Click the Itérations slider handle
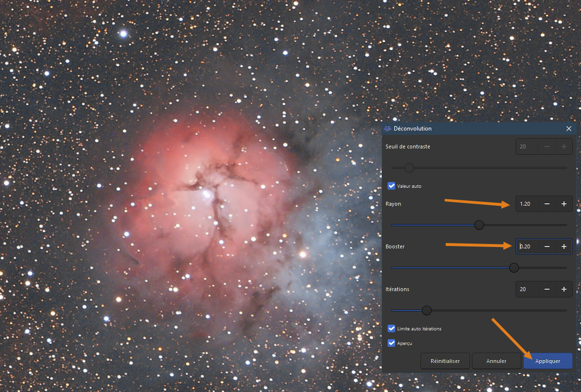 point(427,310)
